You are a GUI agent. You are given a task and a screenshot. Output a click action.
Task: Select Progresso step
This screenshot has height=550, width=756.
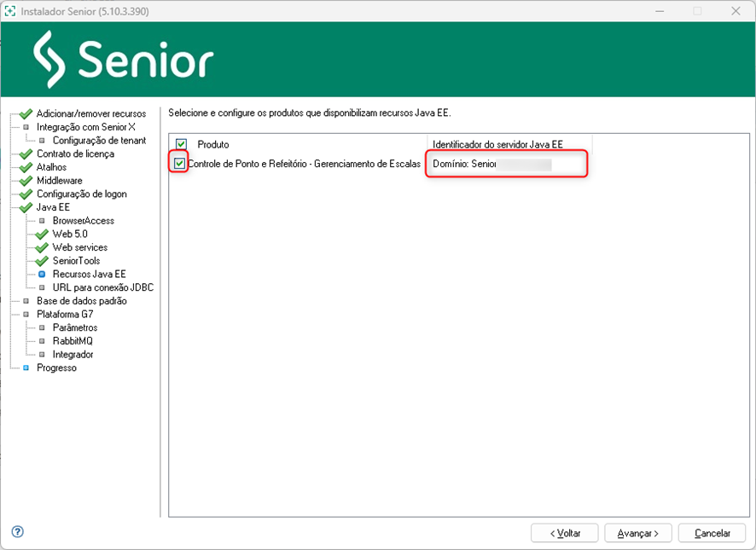pos(56,368)
